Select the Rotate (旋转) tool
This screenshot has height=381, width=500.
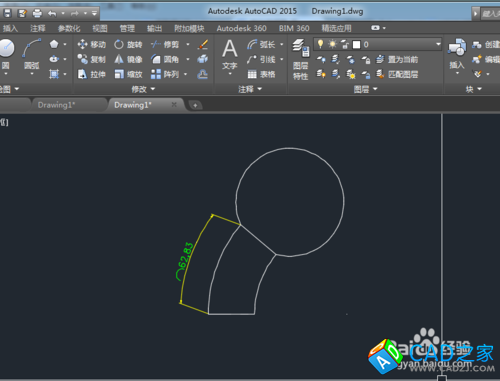(x=128, y=44)
